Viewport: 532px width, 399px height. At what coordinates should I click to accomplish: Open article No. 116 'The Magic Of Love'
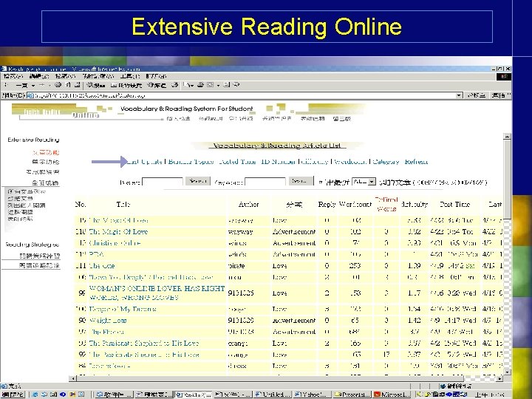pos(118,232)
